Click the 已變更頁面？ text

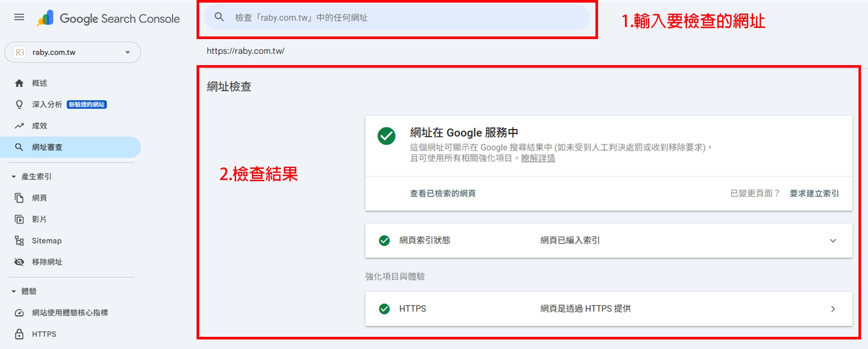click(x=755, y=193)
